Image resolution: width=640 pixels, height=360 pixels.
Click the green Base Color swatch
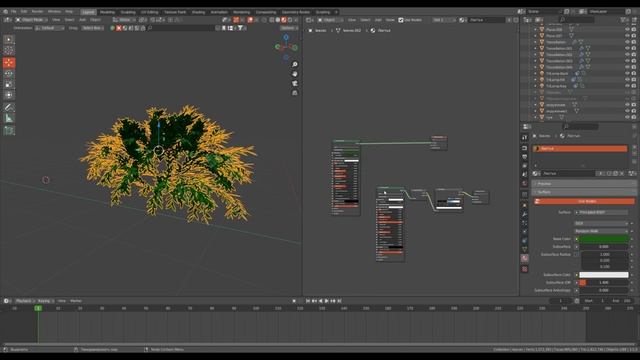pos(604,239)
